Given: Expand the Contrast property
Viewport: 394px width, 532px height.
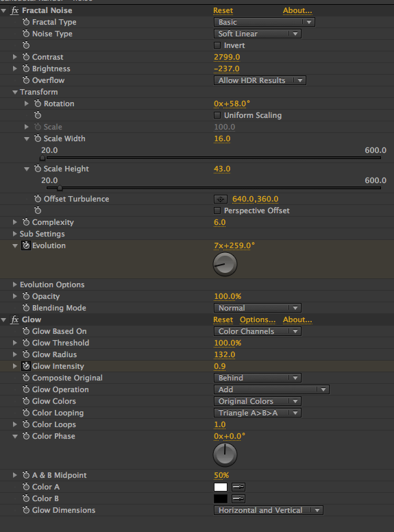Looking at the screenshot, I should click(15, 57).
